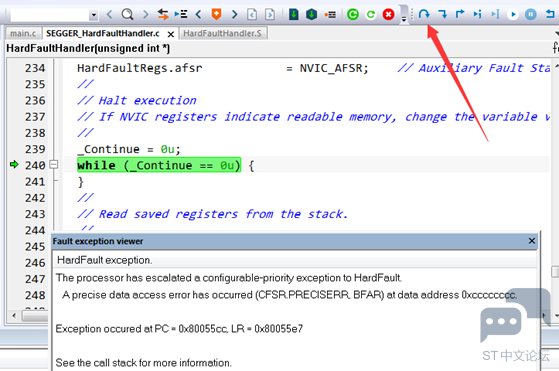Click the Find Previous arrow icon
Screen dimensions: 559x371
(109, 15)
